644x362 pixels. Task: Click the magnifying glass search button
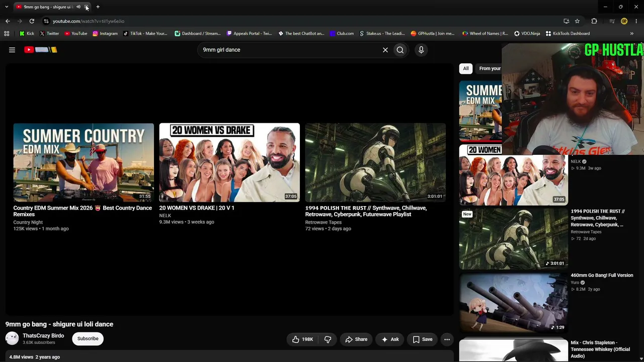click(400, 50)
